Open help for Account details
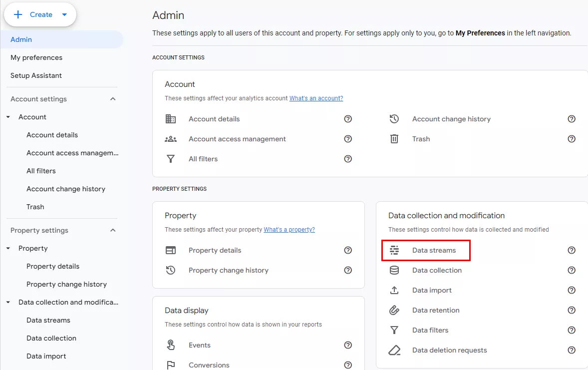This screenshot has width=588, height=370. 348,119
